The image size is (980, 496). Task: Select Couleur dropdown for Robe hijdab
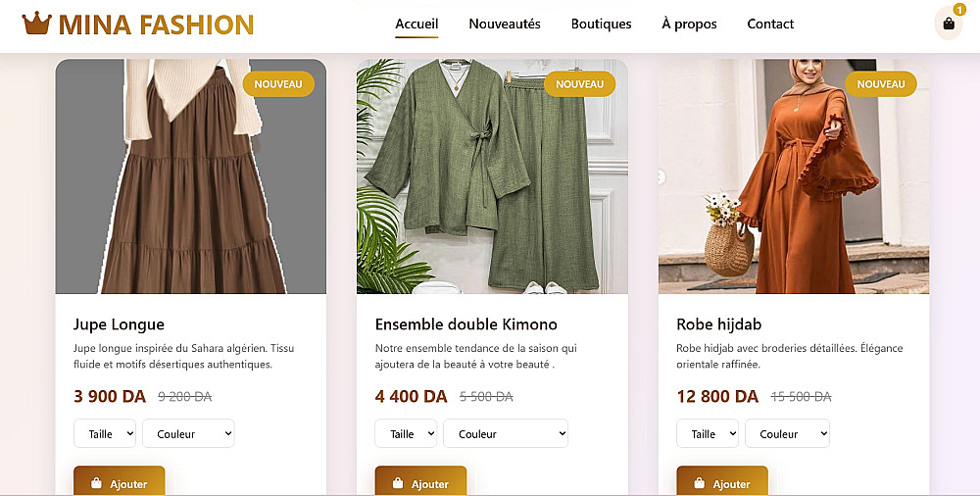pos(787,433)
